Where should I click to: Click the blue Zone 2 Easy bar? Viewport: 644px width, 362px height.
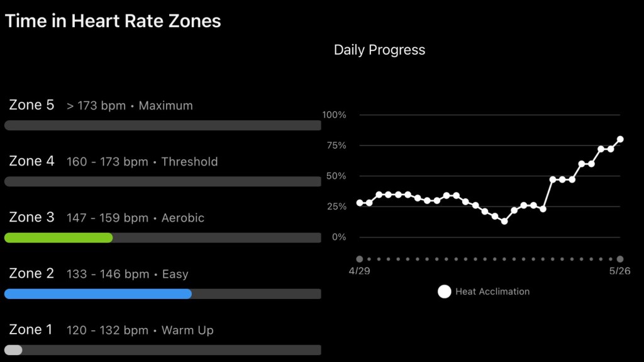(98, 294)
